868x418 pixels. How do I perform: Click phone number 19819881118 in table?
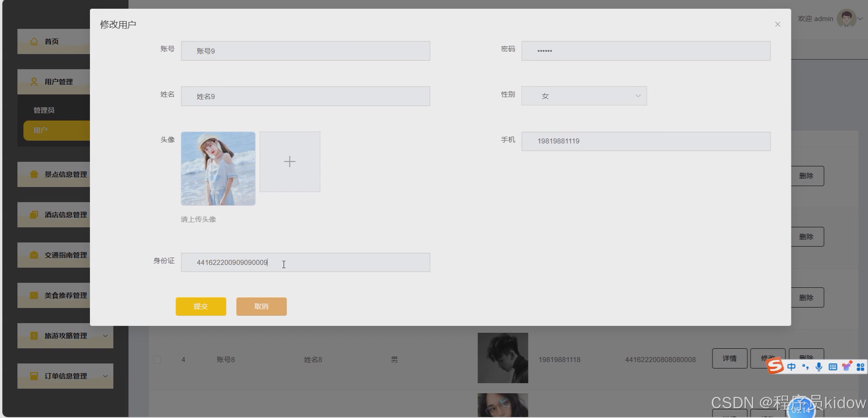559,360
